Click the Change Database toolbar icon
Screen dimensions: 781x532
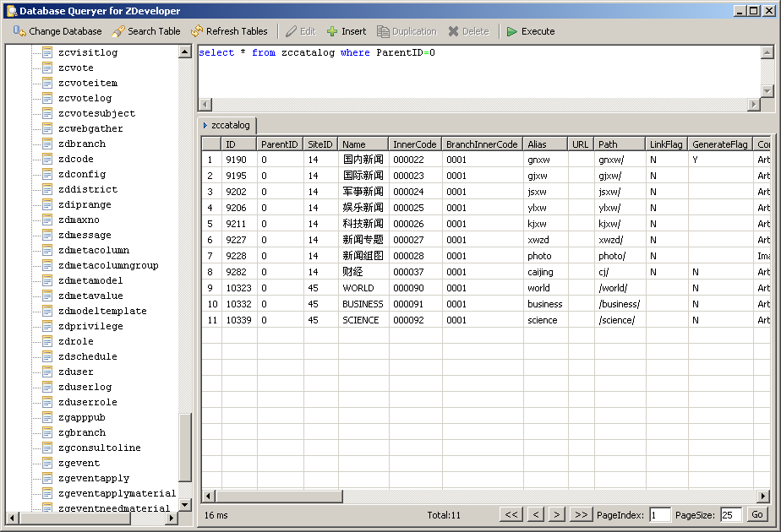click(x=19, y=31)
